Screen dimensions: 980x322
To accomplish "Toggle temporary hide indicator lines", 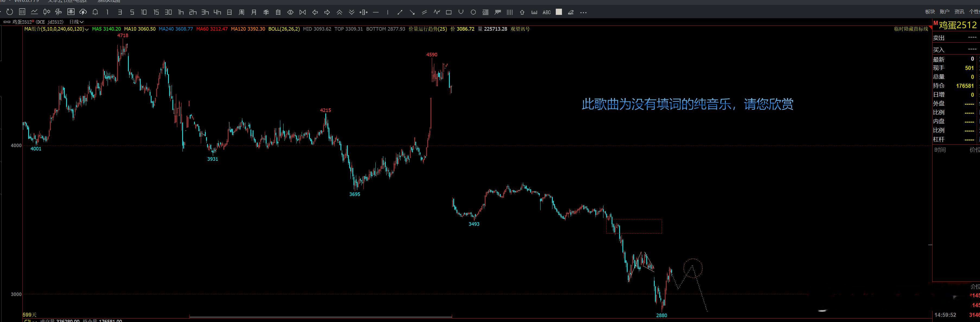I will pos(911,29).
